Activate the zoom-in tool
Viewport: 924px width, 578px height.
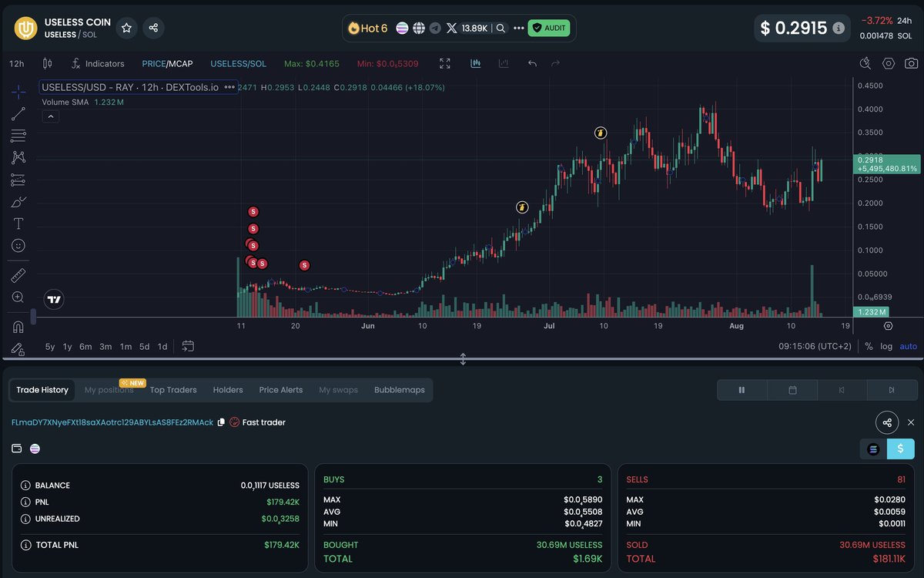pyautogui.click(x=18, y=297)
